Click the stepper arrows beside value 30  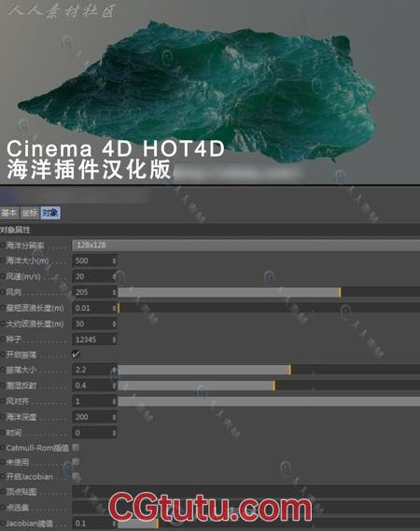(x=115, y=324)
